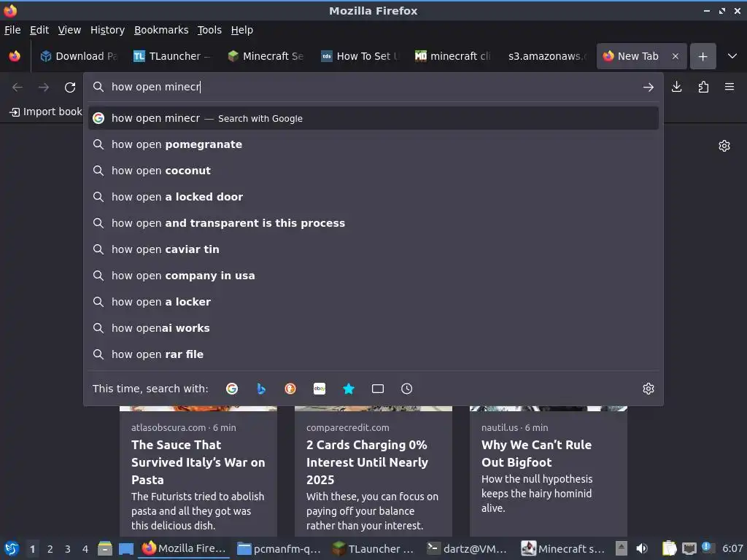This screenshot has height=560, width=747.
Task: Open the Edit menu
Action: (39, 30)
